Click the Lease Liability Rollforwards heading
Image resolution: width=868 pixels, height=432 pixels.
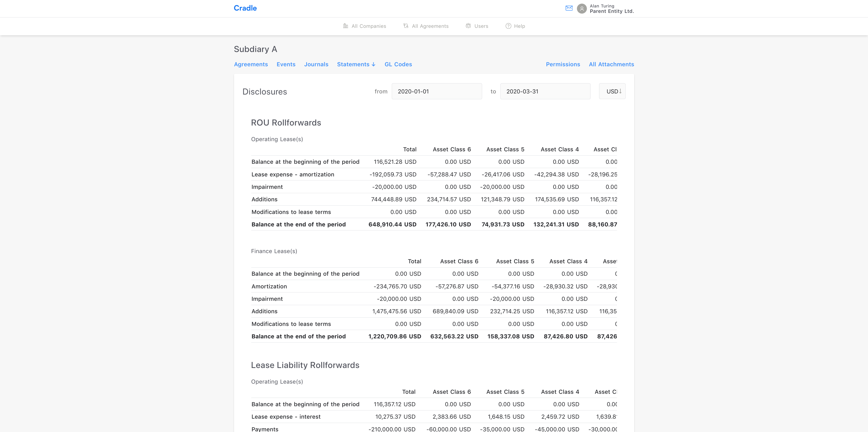tap(305, 365)
